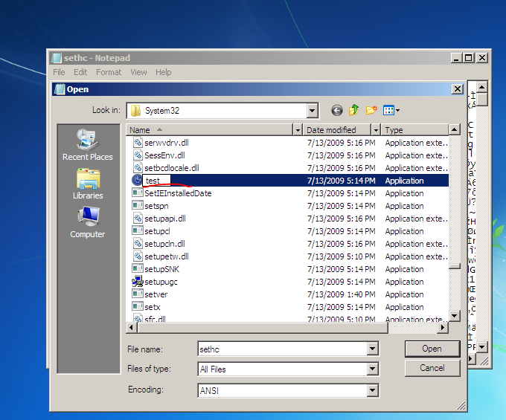Expand the Encoding dropdown

(372, 390)
